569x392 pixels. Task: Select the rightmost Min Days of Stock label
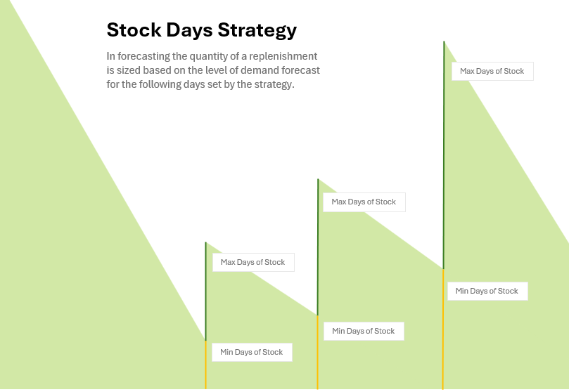(487, 292)
